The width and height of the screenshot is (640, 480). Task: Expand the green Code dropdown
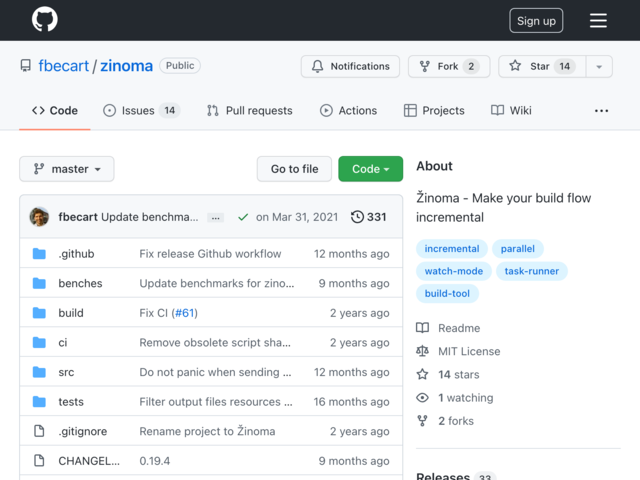point(370,170)
